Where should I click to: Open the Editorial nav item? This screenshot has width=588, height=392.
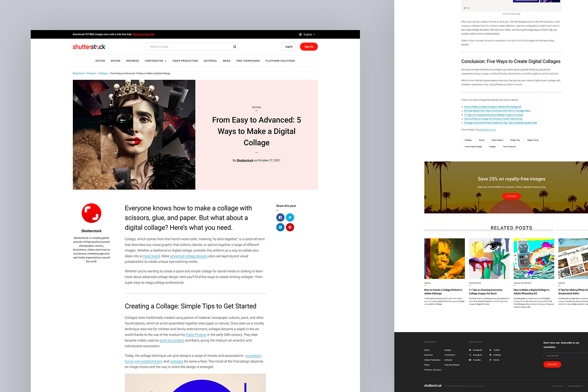[210, 61]
